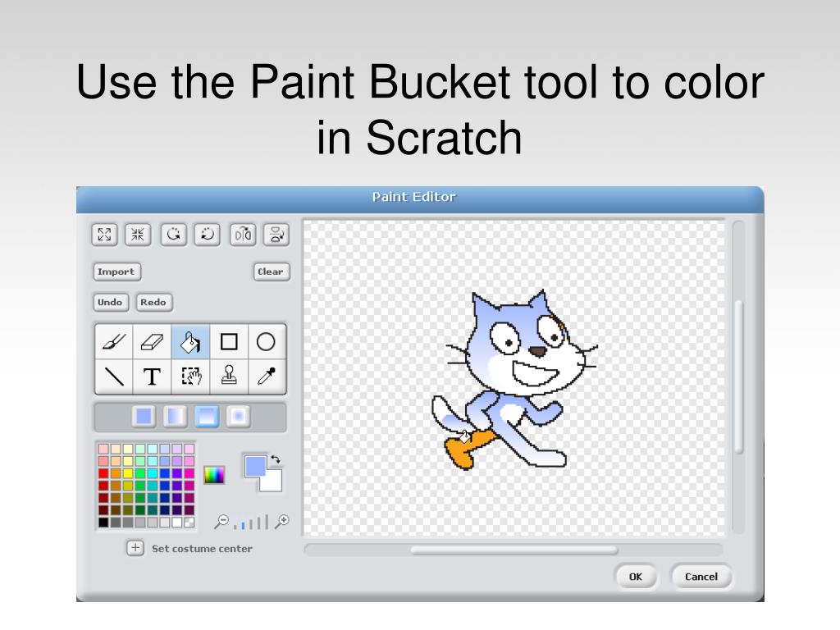Image resolution: width=840 pixels, height=630 pixels.
Task: Click the Import button
Action: click(x=116, y=272)
